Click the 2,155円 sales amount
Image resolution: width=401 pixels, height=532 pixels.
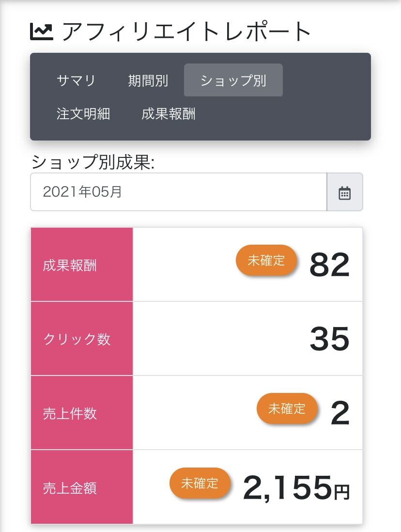point(296,487)
